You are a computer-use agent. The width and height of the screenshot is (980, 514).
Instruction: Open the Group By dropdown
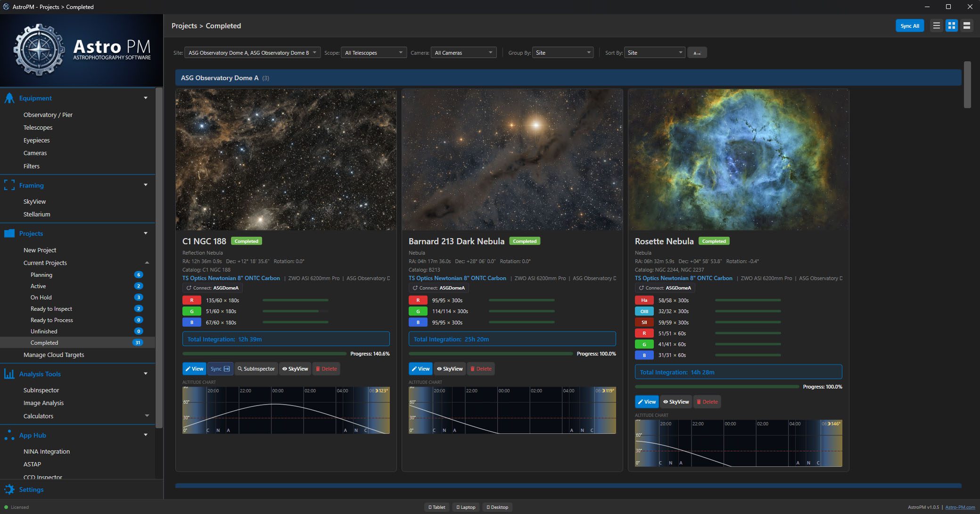562,53
